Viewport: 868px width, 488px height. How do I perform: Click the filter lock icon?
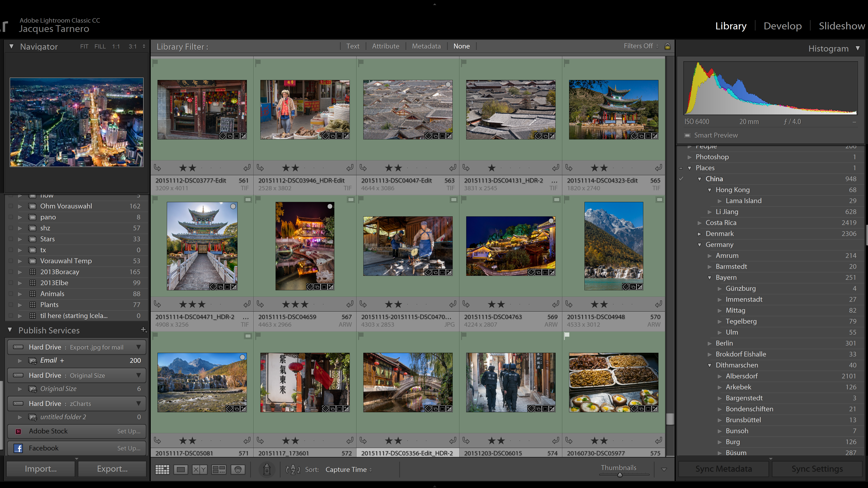coord(667,46)
